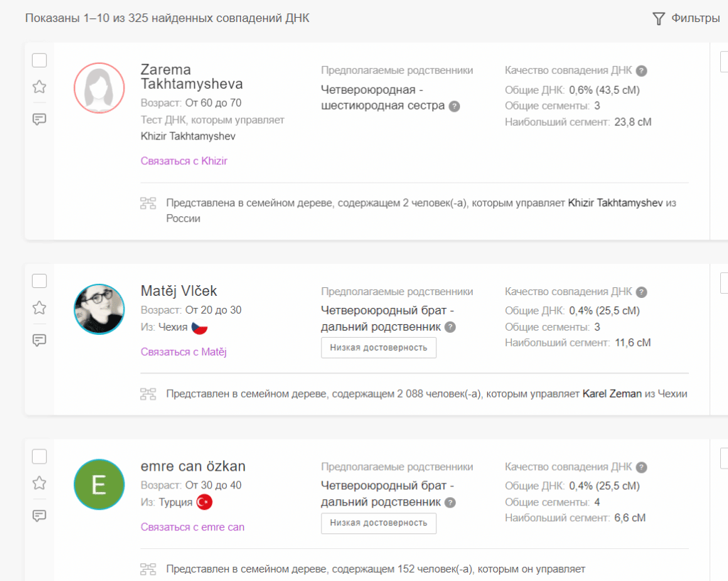Open Matěj Vlček's profile photo
Image resolution: width=728 pixels, height=581 pixels.
point(100,309)
